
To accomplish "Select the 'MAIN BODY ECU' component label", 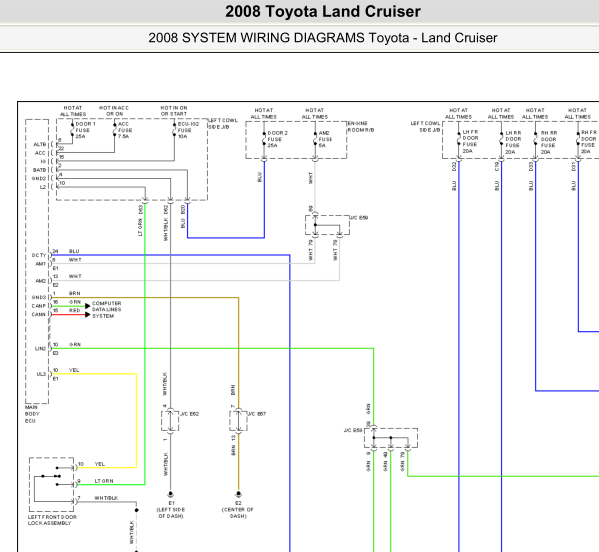I will [32, 414].
